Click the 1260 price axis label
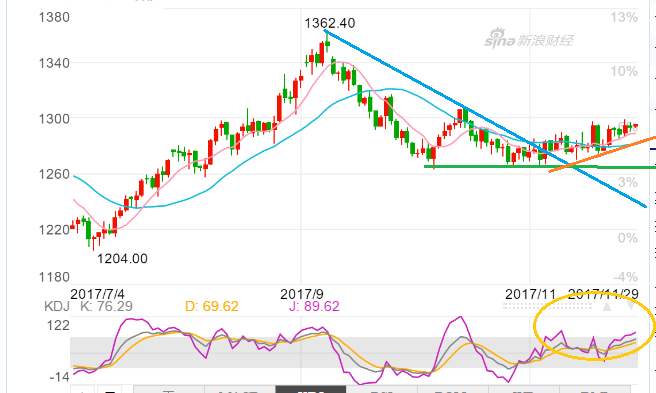656x393 pixels. click(x=54, y=174)
